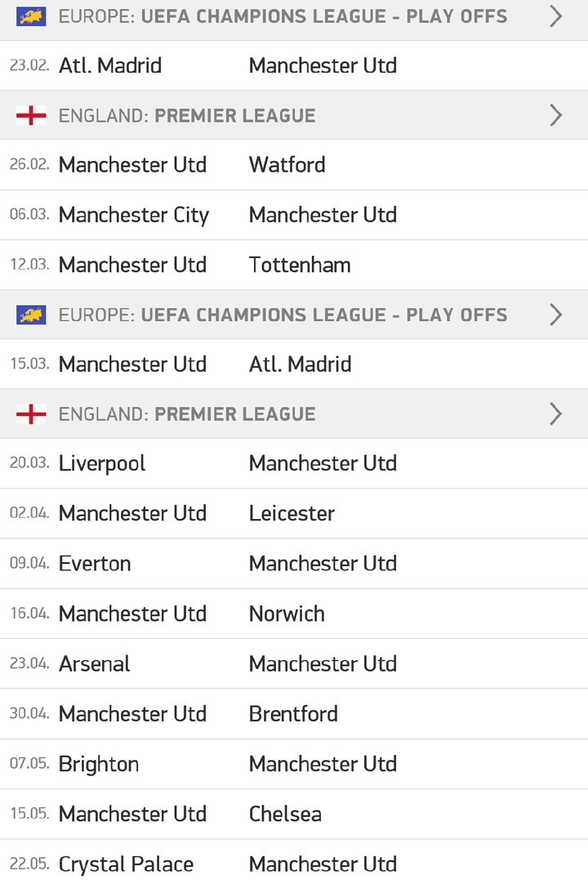This screenshot has height=880, width=588.
Task: Click the England flag icon in the second Premier League header
Action: [x=31, y=414]
